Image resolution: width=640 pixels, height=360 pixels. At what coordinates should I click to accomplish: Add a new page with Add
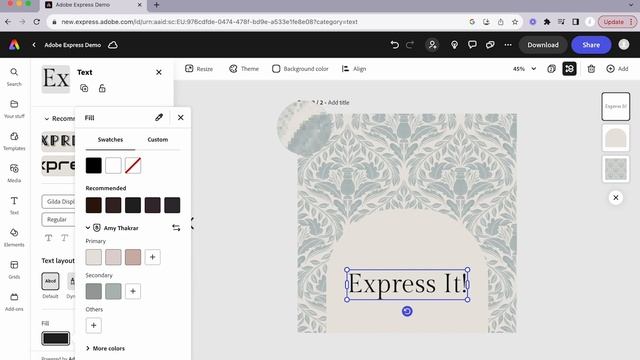tap(617, 69)
